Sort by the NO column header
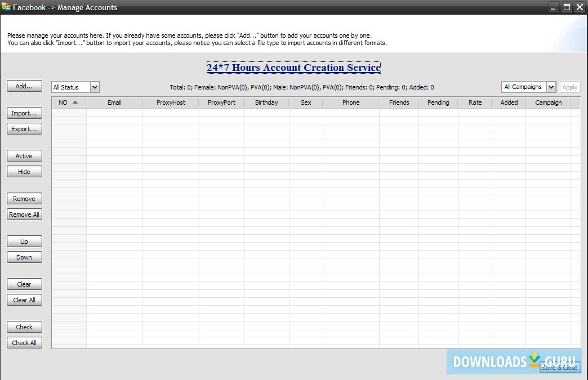 click(69, 102)
